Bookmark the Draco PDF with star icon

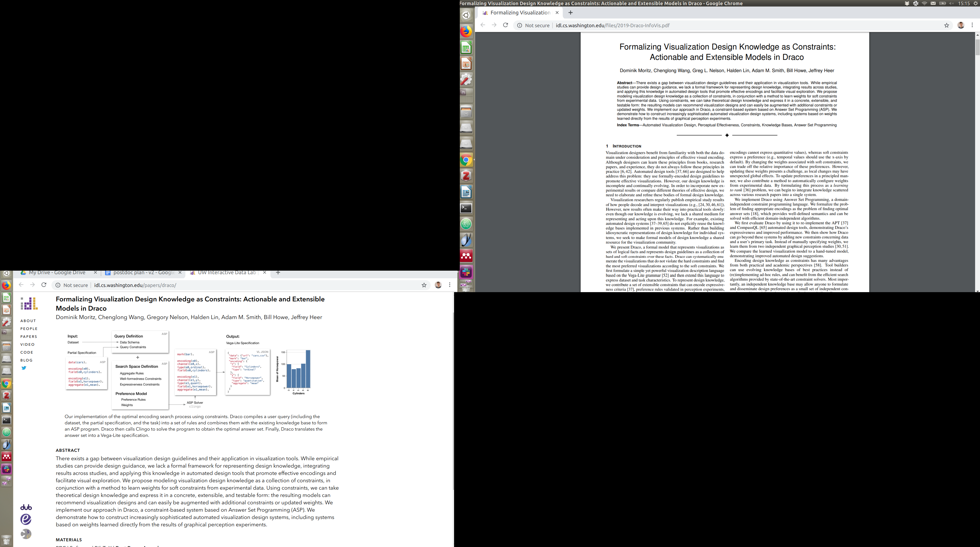pyautogui.click(x=947, y=26)
